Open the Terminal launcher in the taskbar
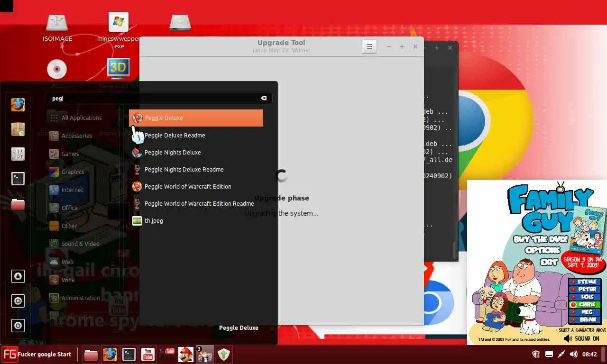The height and width of the screenshot is (364, 607). coord(129,355)
